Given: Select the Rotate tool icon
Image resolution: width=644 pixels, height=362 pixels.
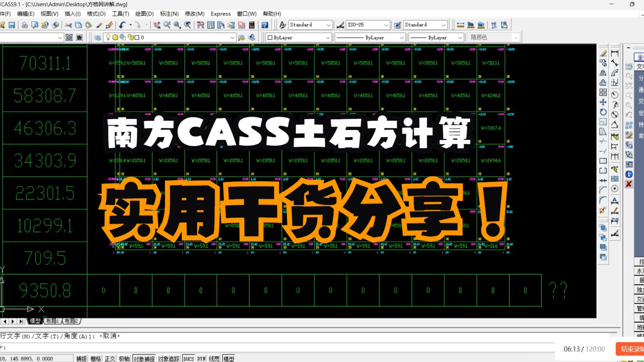Looking at the screenshot, I should 603,112.
